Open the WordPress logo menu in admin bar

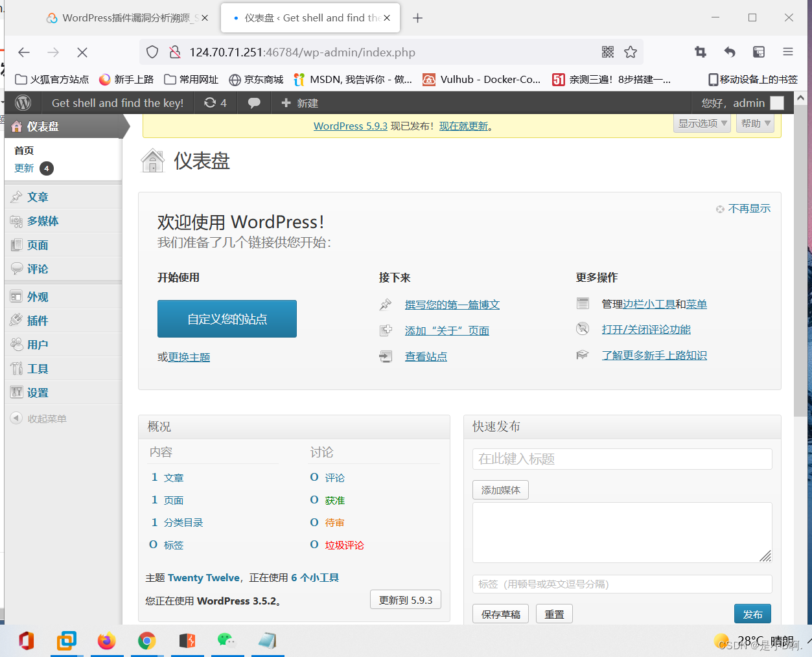tap(23, 103)
